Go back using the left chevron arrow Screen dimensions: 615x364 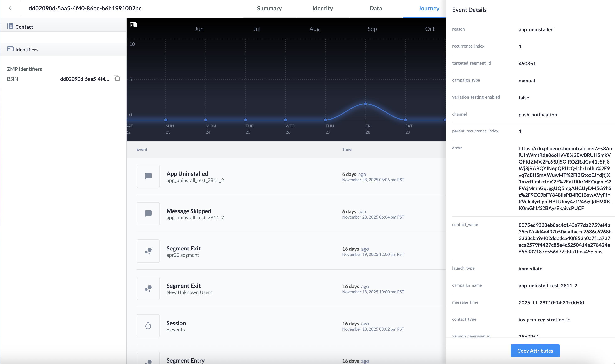(10, 8)
